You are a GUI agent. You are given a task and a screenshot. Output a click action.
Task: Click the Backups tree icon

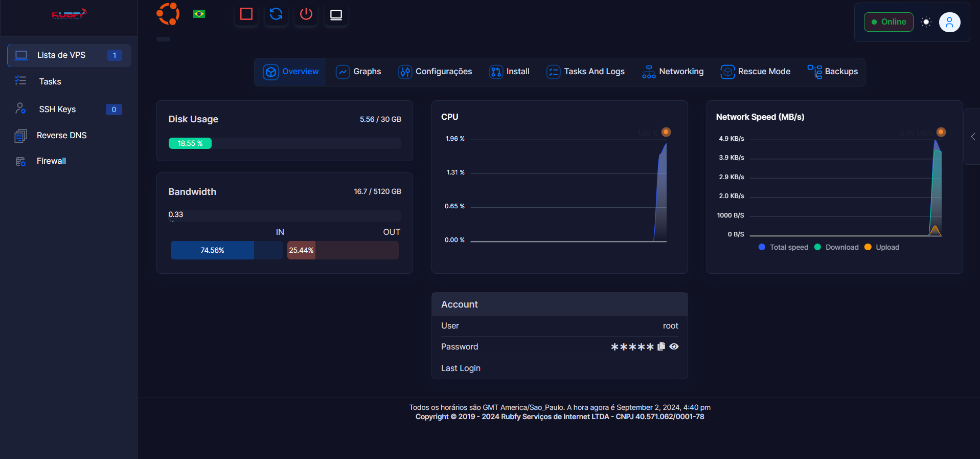coord(815,72)
